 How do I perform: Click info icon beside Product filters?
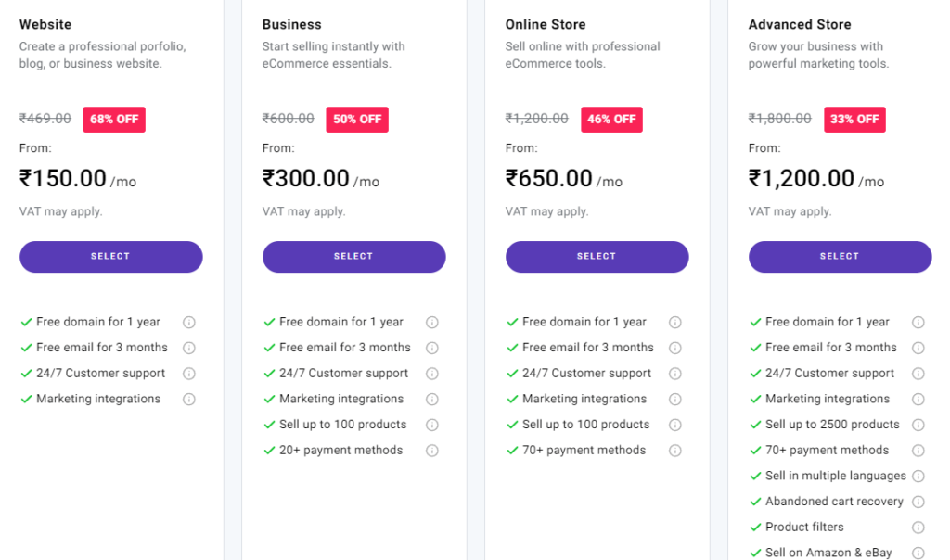point(918,528)
